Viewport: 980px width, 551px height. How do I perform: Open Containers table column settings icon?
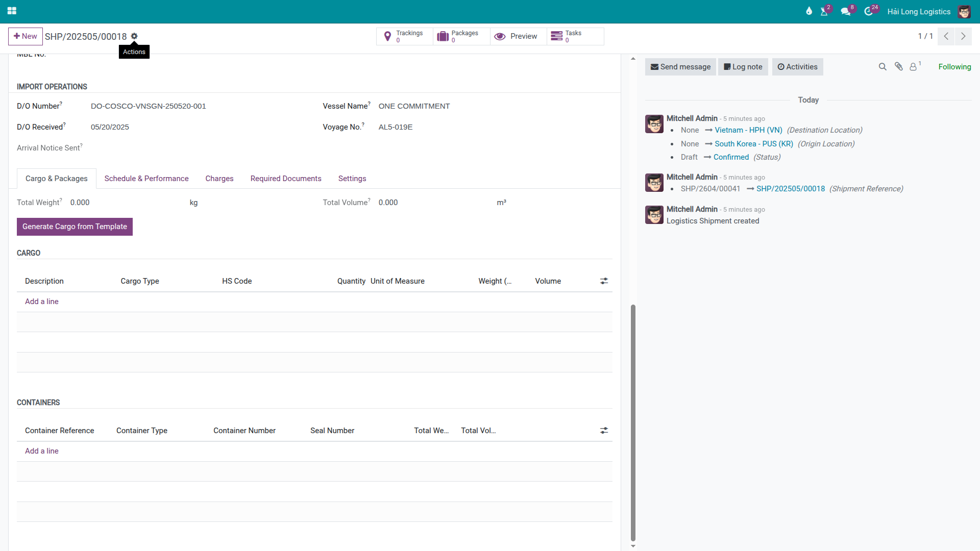click(604, 431)
